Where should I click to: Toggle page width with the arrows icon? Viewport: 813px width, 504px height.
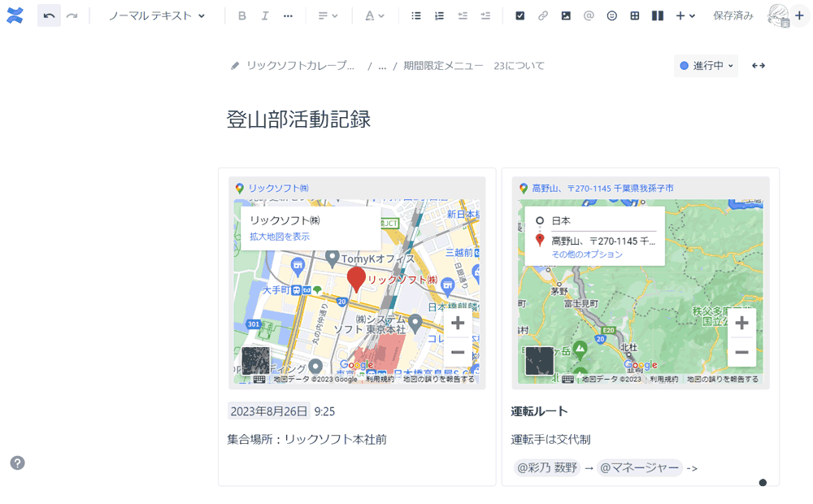pyautogui.click(x=759, y=66)
